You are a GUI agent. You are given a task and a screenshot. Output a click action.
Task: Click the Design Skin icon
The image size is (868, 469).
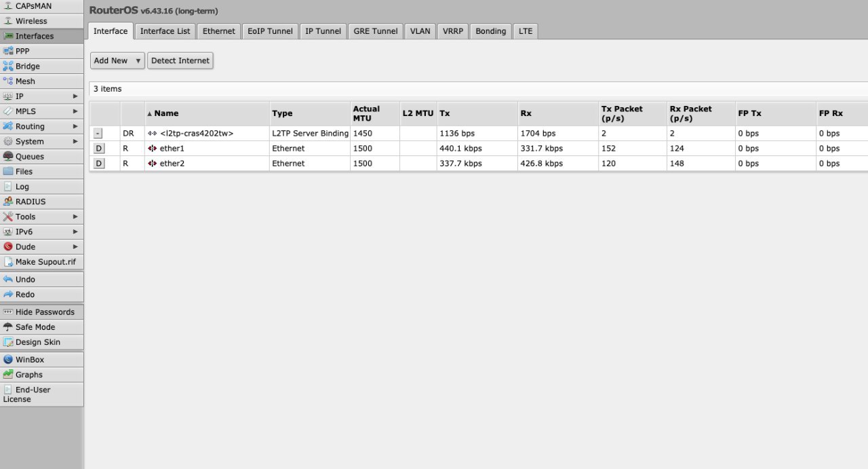pyautogui.click(x=8, y=342)
